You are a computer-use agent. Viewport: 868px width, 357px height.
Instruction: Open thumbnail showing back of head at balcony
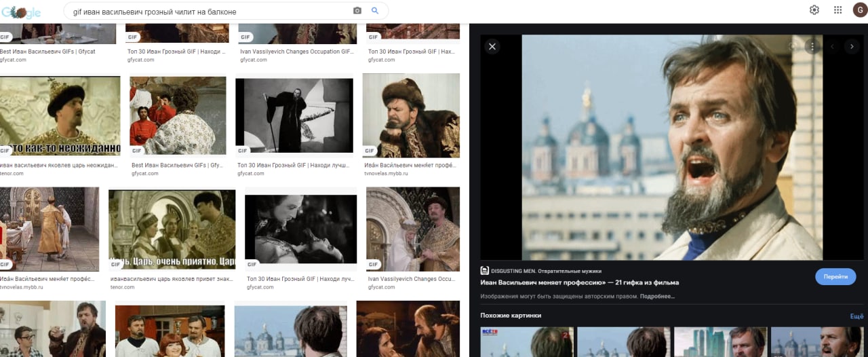290,331
